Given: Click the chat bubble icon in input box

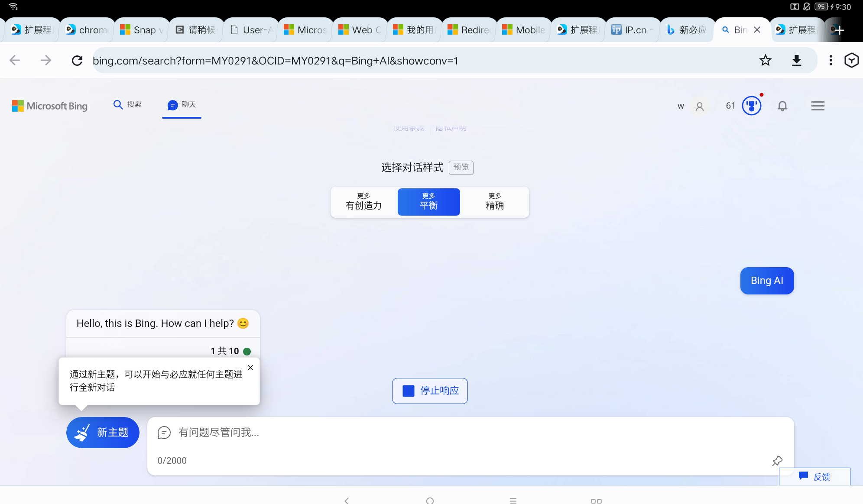Looking at the screenshot, I should click(164, 433).
